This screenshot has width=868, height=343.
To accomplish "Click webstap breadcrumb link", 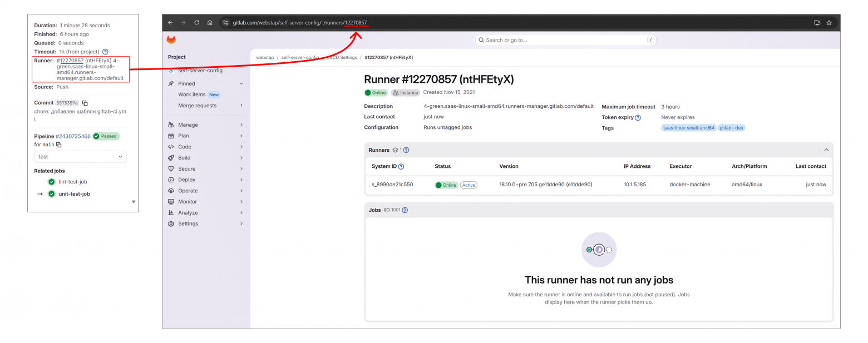I will coord(264,57).
